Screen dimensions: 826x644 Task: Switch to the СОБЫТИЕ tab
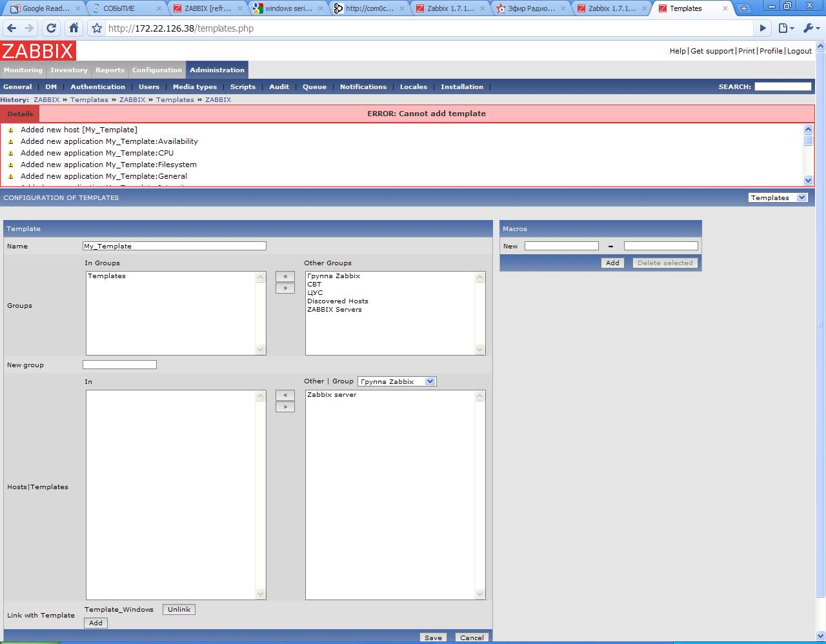[x=126, y=9]
